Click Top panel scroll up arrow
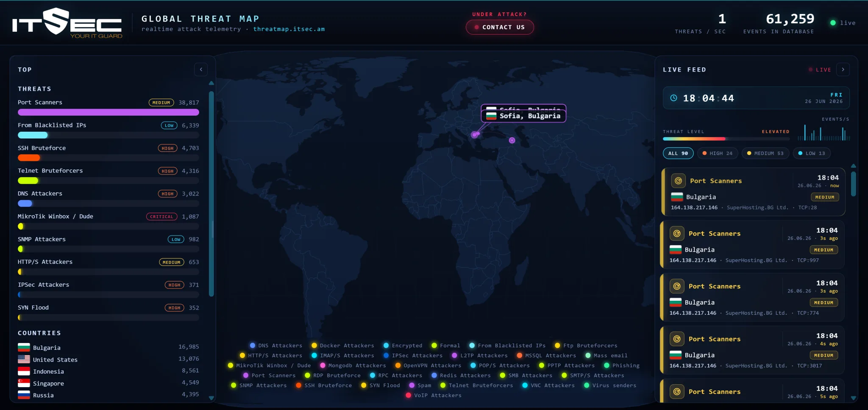868x410 pixels. (x=211, y=83)
